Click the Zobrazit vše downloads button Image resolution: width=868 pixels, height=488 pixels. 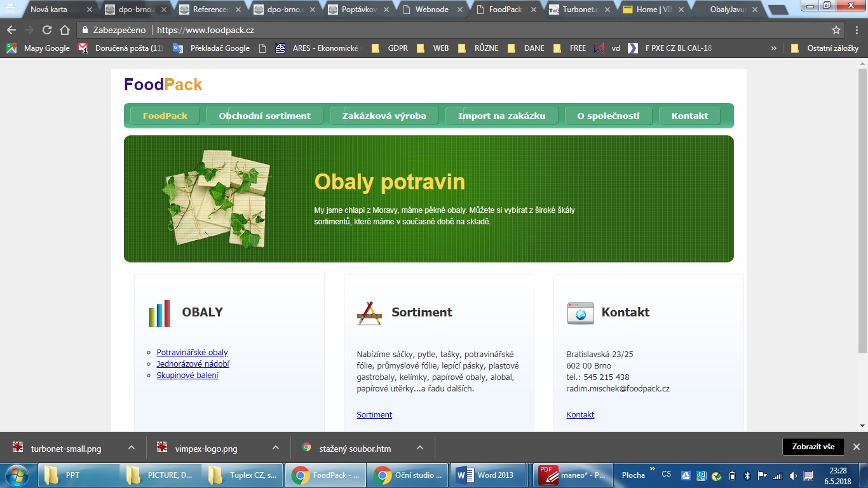(813, 447)
